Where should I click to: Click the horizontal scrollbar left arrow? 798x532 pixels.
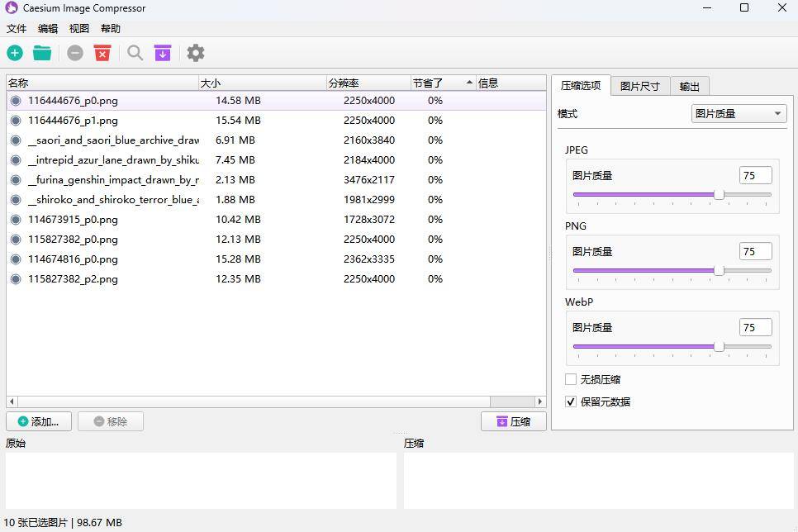pyautogui.click(x=12, y=401)
